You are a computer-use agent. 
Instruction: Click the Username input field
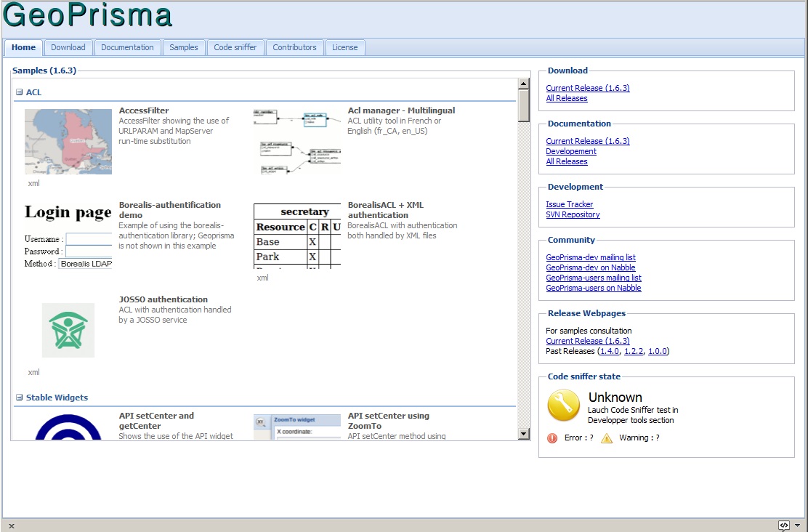click(89, 239)
